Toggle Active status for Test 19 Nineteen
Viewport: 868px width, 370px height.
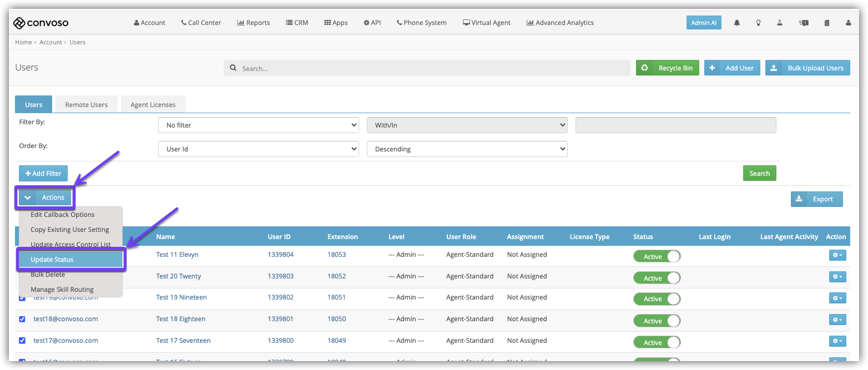click(657, 298)
